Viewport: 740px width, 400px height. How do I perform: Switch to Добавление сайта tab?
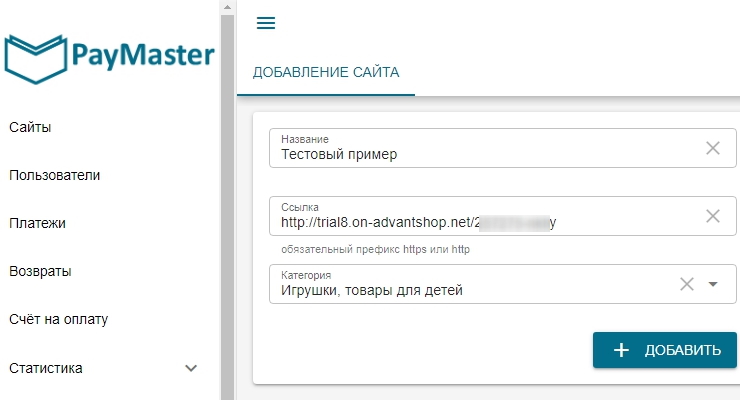(x=326, y=72)
